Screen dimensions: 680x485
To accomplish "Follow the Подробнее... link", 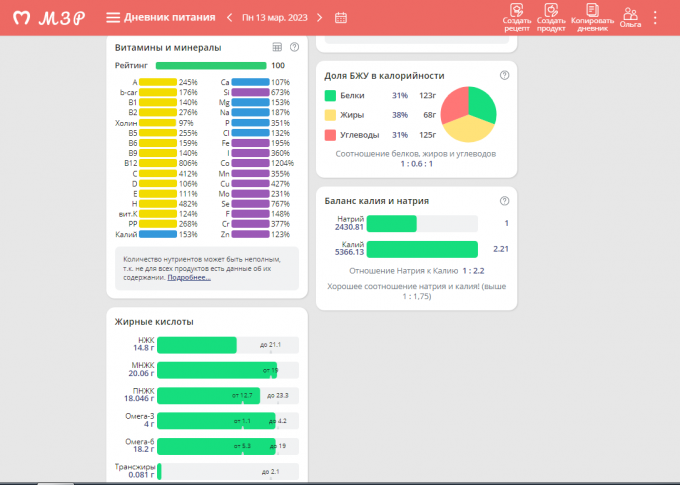I will tap(189, 277).
